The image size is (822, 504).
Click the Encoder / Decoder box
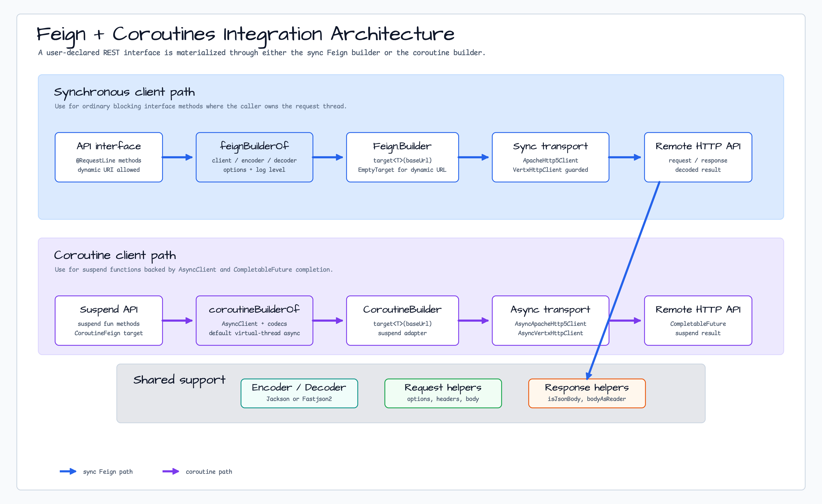[x=299, y=393]
